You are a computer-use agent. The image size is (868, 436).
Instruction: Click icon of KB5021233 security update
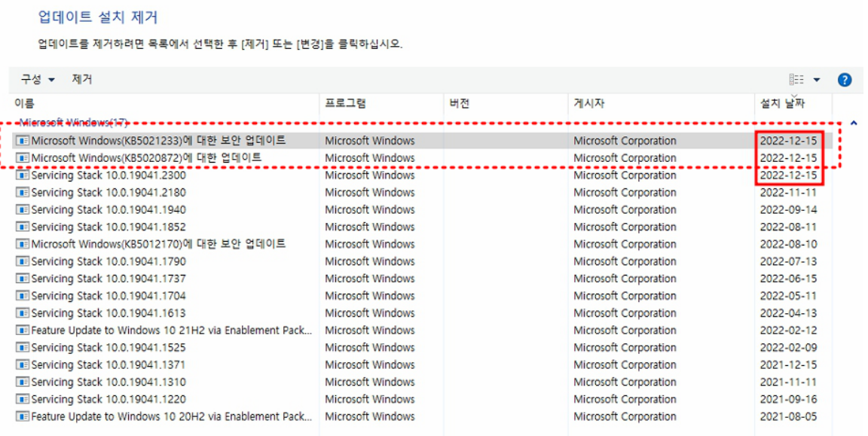pos(23,141)
